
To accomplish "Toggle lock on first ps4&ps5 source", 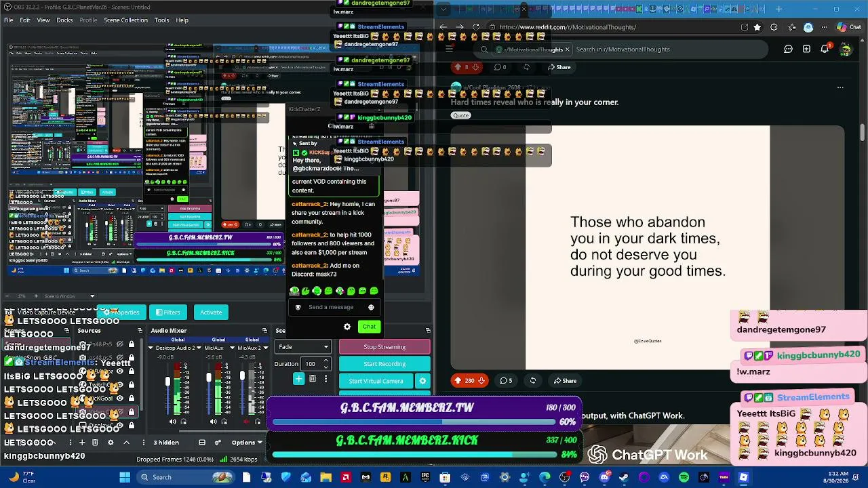I will 132,344.
